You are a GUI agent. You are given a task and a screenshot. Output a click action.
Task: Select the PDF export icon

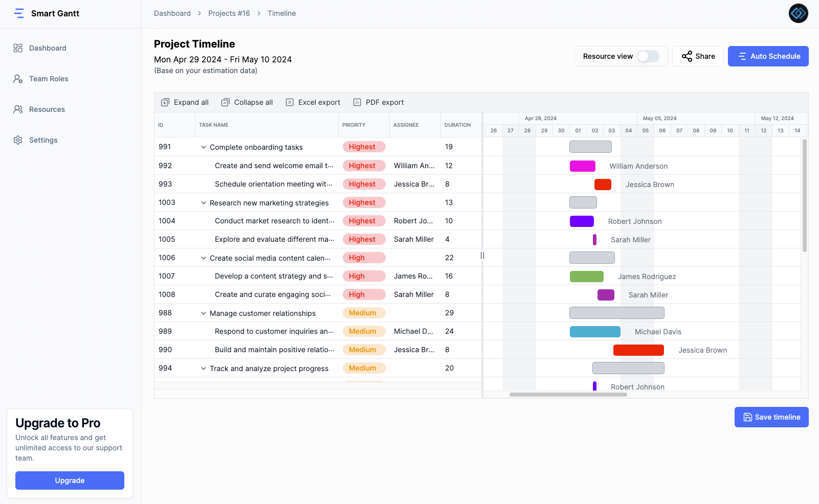tap(357, 102)
